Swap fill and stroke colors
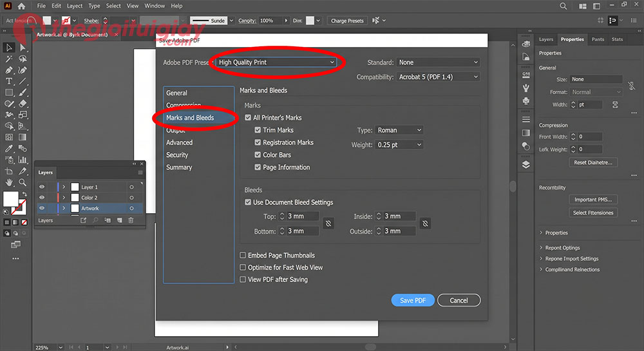This screenshot has height=351, width=644. 24,194
